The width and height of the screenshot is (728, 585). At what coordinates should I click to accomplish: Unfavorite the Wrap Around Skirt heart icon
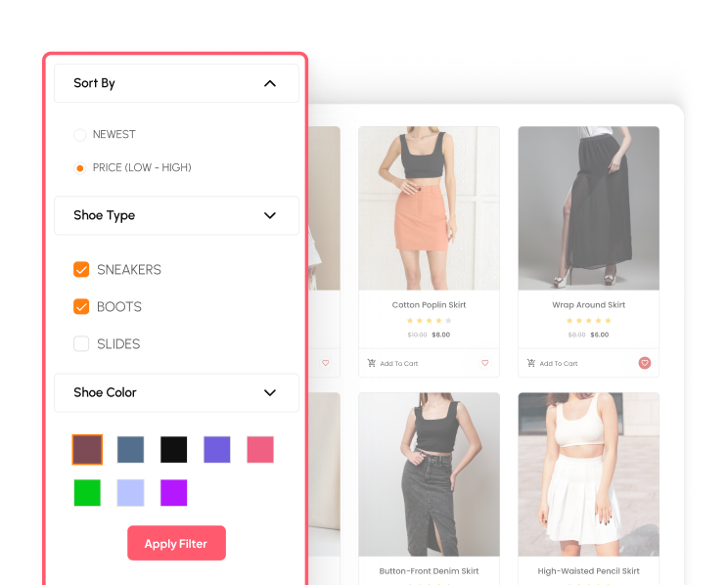645,363
